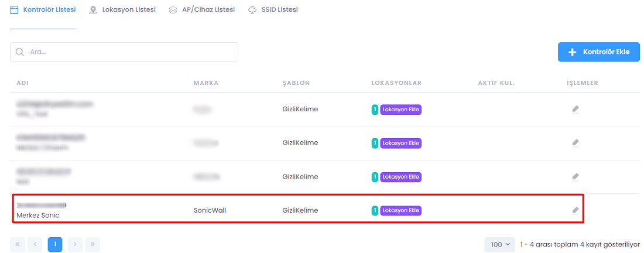Click the next page arrow
Viewport: 644px width, 253px height.
(75, 244)
